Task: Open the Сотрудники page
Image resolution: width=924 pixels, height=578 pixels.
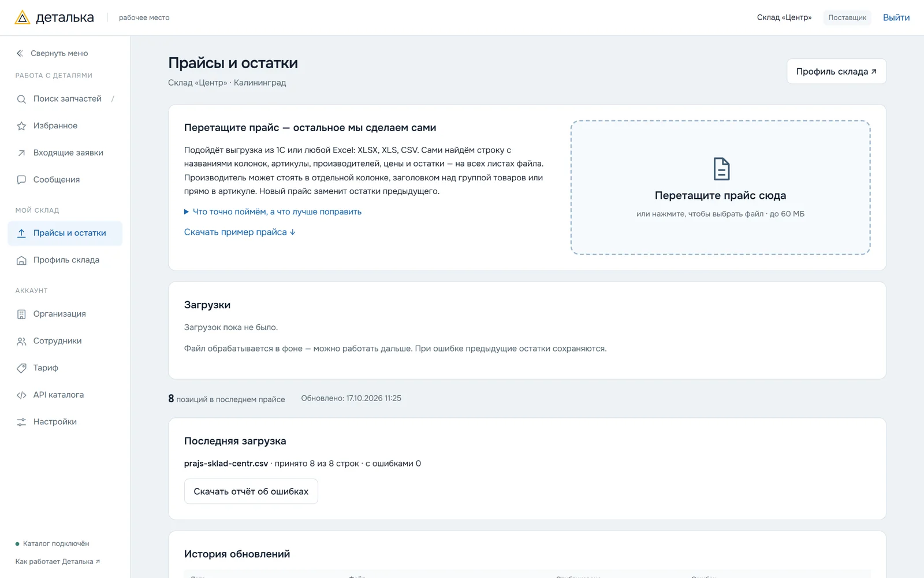Action: (65, 341)
